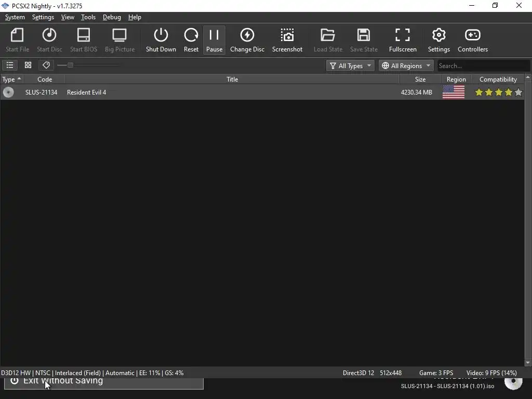
Task: Click the Video: 9 FPS (14%) status
Action: point(491,373)
